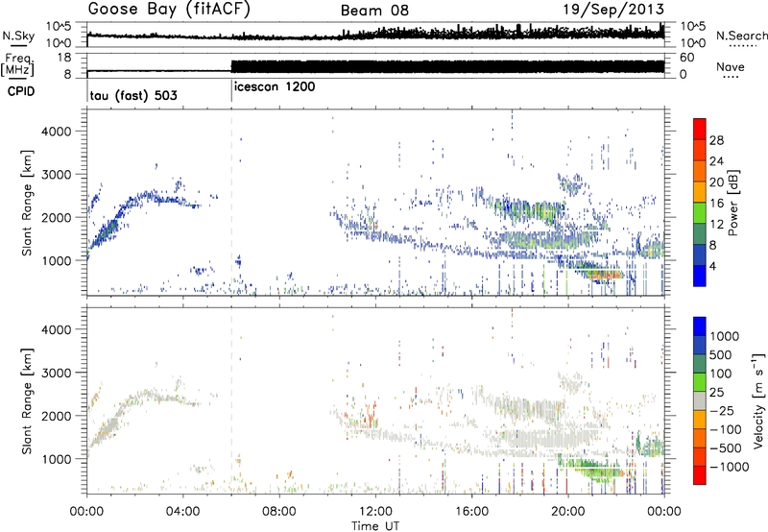768x532 pixels.
Task: Select the 'icescan 1200' CPID label
Action: click(275, 87)
